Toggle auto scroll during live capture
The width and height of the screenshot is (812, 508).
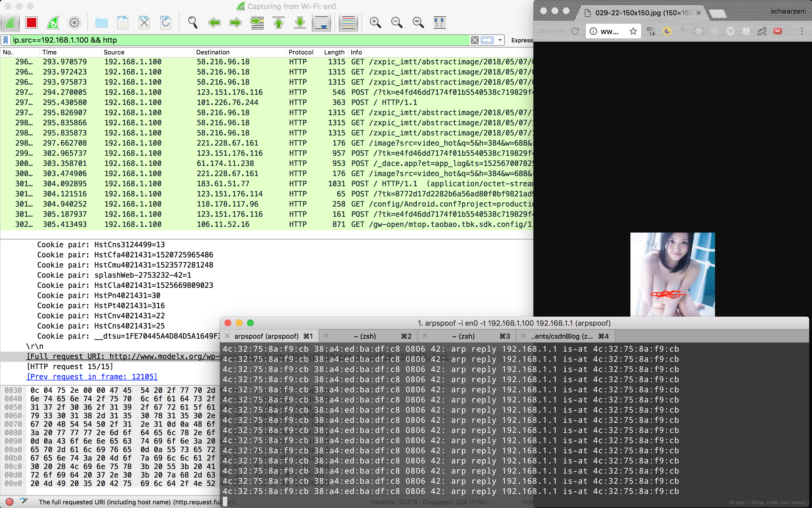coord(321,23)
